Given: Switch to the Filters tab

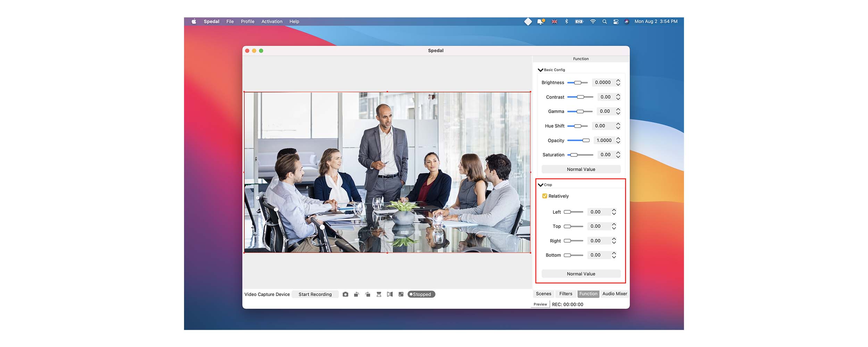Looking at the screenshot, I should click(x=566, y=294).
